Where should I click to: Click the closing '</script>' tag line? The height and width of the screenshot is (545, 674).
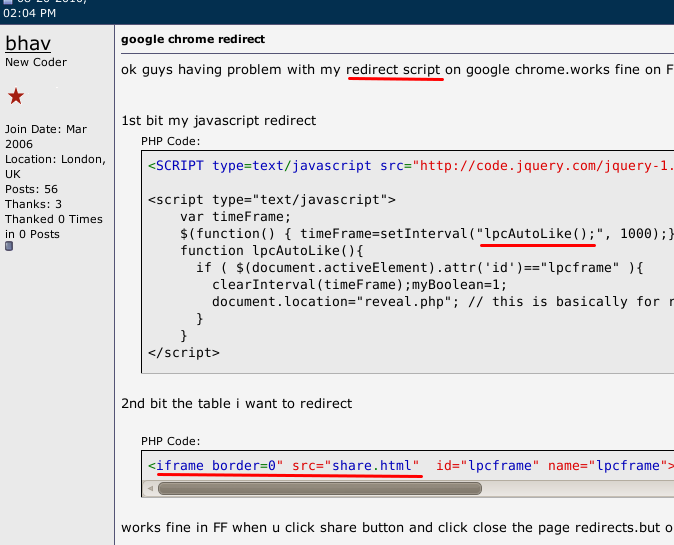click(x=184, y=353)
